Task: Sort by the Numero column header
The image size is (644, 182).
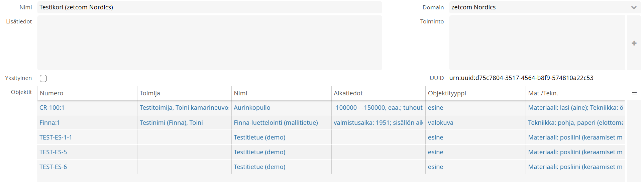Action: (x=51, y=93)
